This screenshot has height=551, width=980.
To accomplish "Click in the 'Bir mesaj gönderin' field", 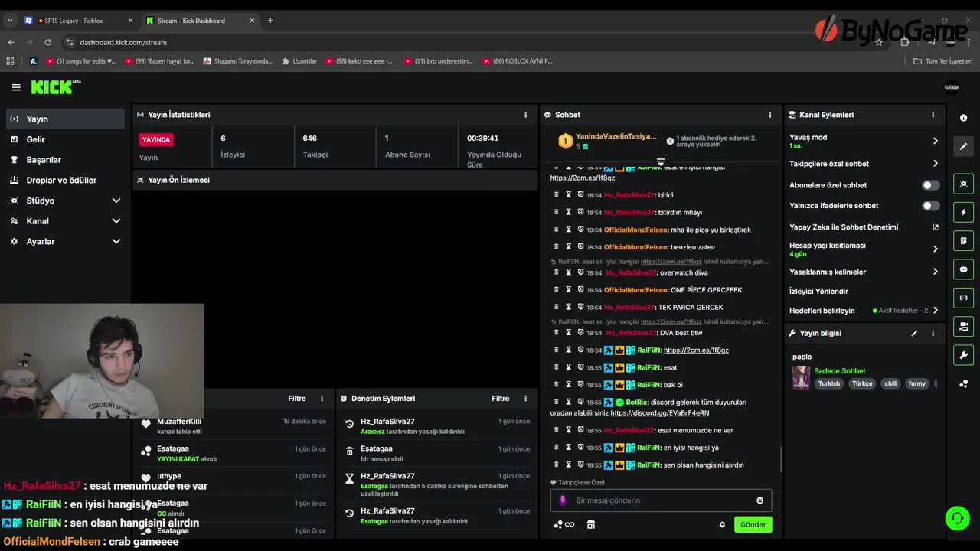I will click(660, 500).
